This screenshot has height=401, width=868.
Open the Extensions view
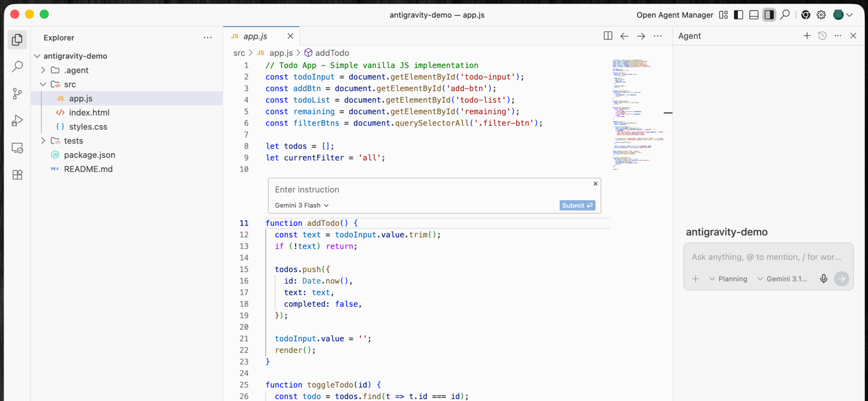[x=17, y=175]
